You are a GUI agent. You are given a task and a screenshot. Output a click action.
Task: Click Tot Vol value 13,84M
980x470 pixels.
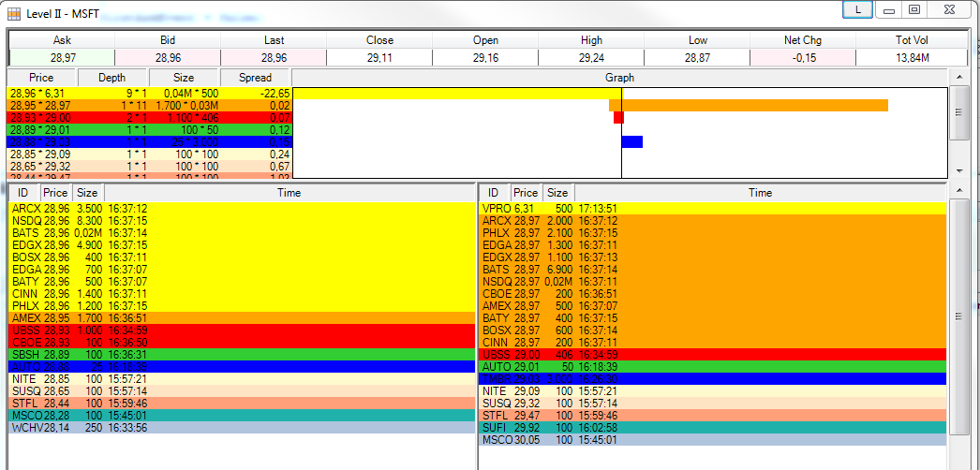[912, 58]
